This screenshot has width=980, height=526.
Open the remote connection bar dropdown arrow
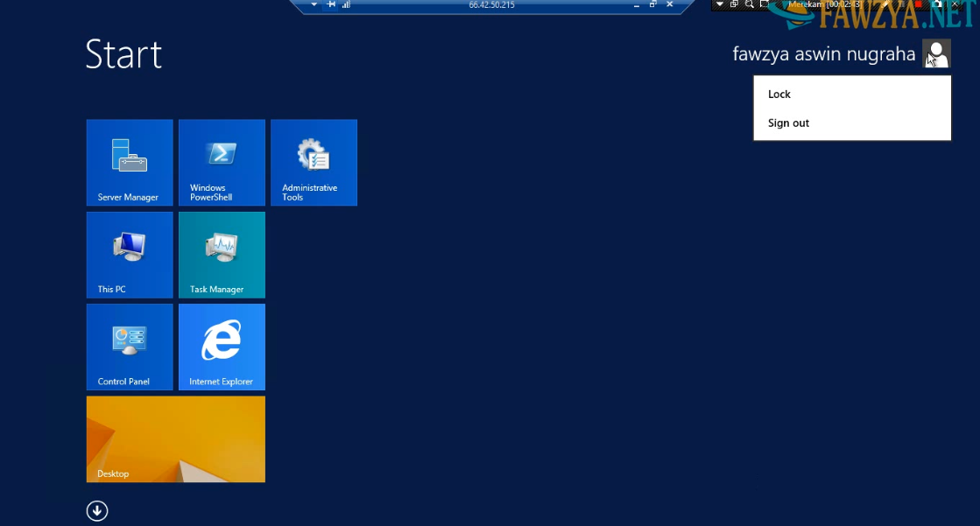pos(314,4)
